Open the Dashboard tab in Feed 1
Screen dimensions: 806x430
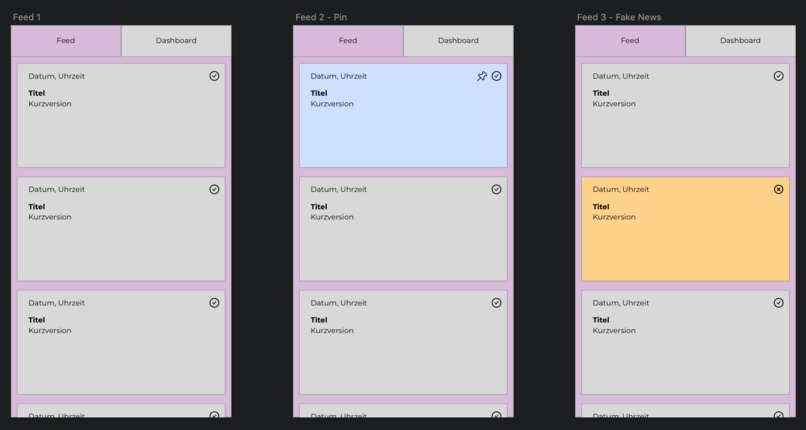(x=176, y=41)
